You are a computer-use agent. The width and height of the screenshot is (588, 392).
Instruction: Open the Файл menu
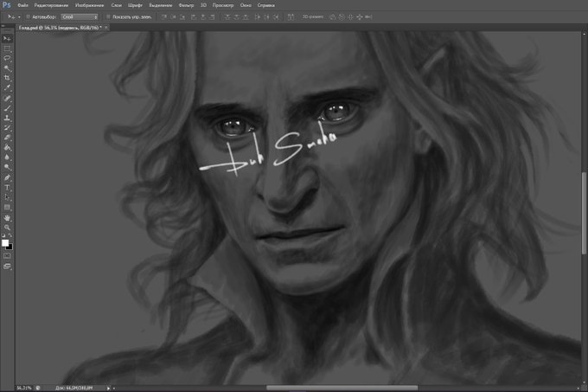(22, 5)
